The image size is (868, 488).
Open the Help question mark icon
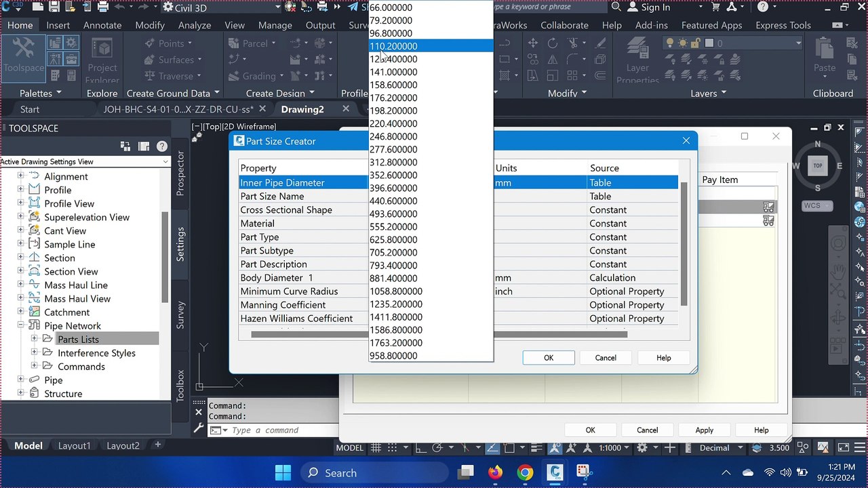click(763, 7)
